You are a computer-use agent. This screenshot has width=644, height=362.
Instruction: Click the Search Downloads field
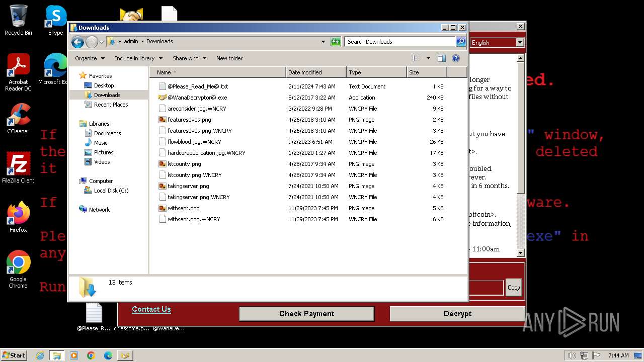(400, 42)
